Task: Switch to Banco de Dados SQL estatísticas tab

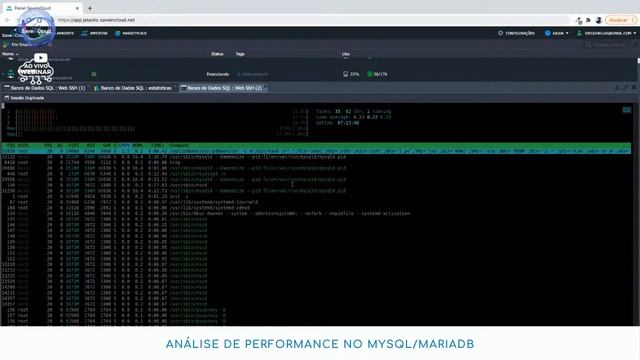Action: click(x=133, y=88)
